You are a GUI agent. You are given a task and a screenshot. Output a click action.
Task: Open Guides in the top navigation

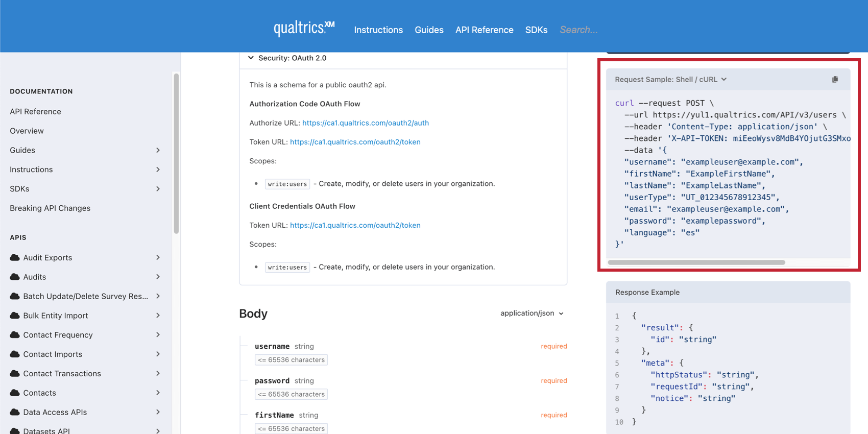point(429,30)
